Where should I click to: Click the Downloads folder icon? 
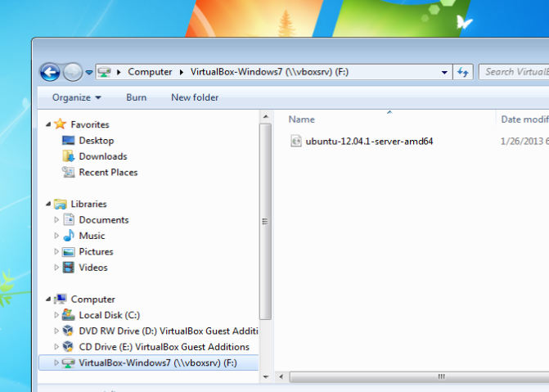coord(68,156)
